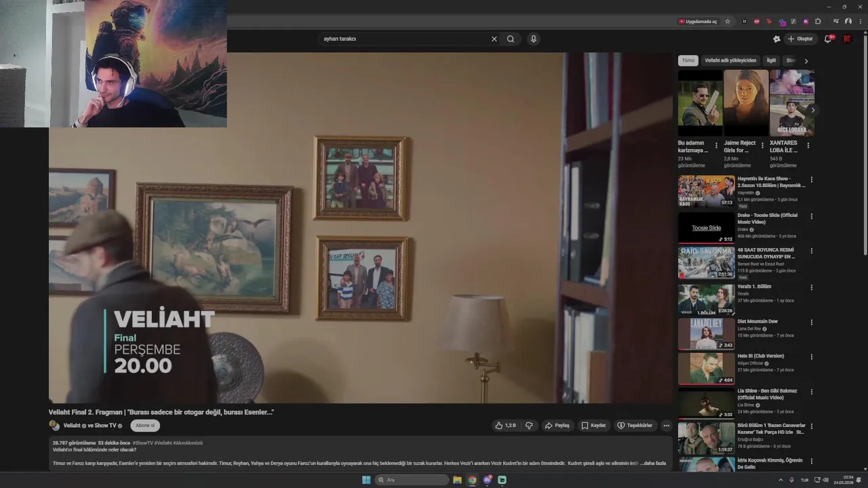Select the İlgili filter chip
This screenshot has width=868, height=488.
[771, 60]
